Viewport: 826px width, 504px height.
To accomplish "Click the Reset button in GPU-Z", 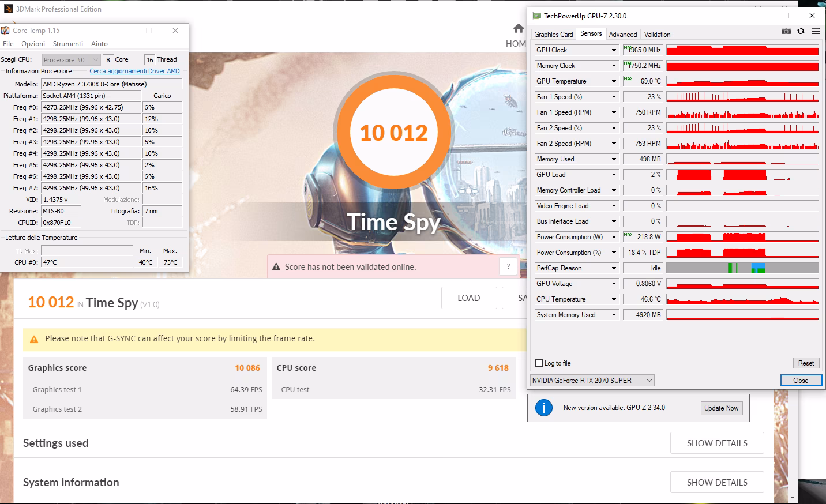I will pyautogui.click(x=806, y=363).
